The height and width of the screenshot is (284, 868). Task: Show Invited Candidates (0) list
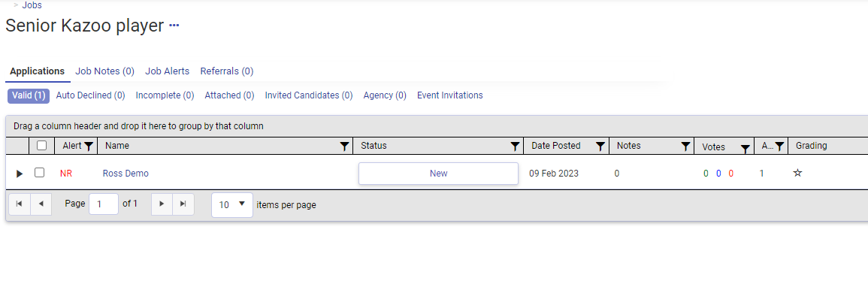[309, 95]
